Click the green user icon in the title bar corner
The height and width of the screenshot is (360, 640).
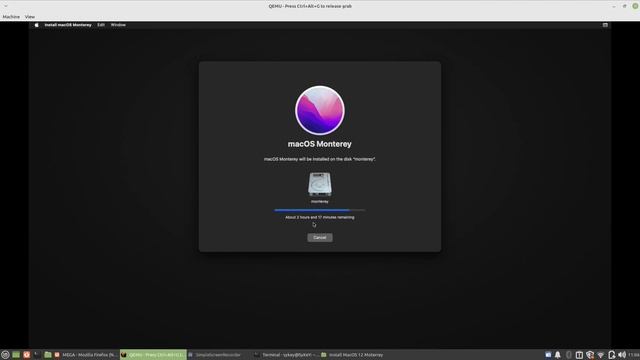pyautogui.click(x=636, y=6)
